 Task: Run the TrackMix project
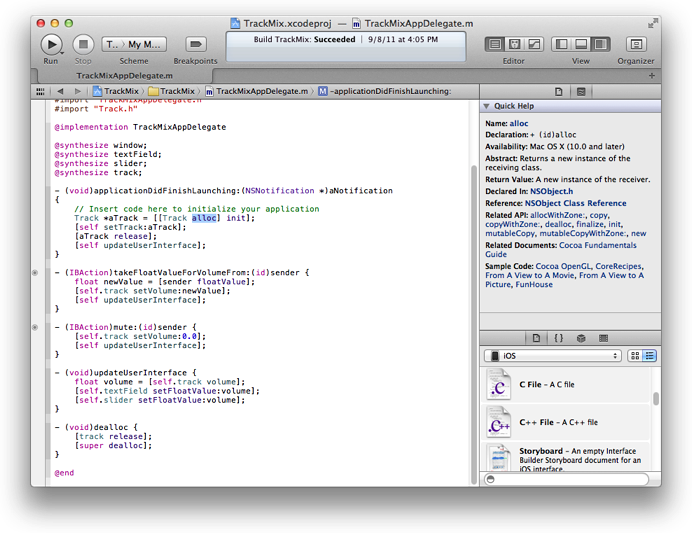pyautogui.click(x=51, y=45)
